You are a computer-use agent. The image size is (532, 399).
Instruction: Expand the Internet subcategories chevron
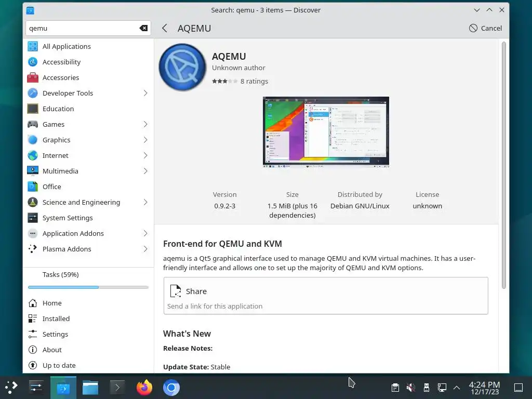point(145,155)
